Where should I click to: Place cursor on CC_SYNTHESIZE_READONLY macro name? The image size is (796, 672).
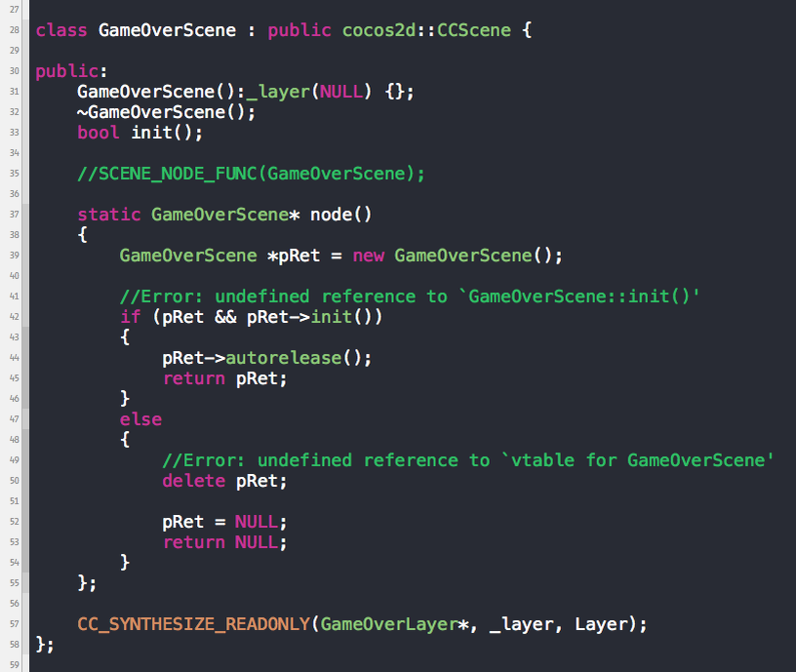(x=193, y=624)
